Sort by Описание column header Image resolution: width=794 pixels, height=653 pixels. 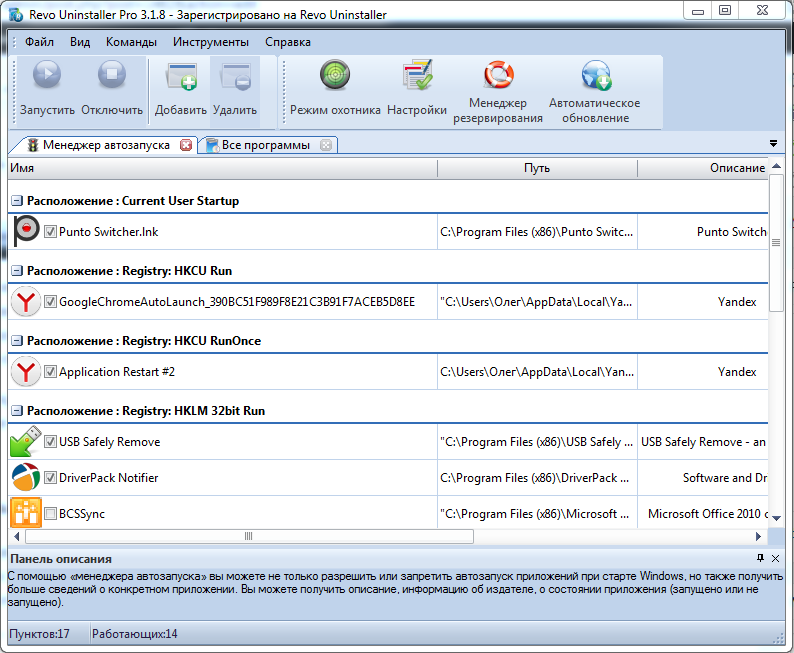(703, 168)
